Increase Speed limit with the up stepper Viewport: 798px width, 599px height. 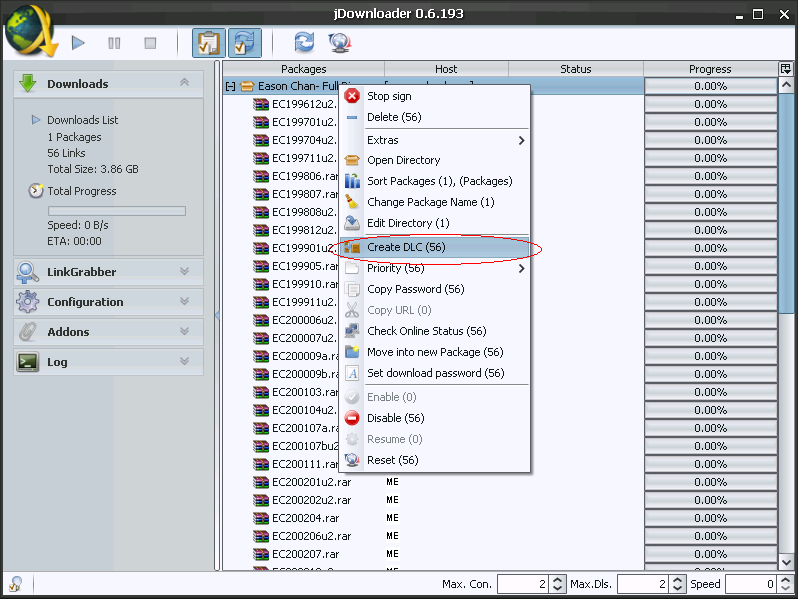pos(785,580)
